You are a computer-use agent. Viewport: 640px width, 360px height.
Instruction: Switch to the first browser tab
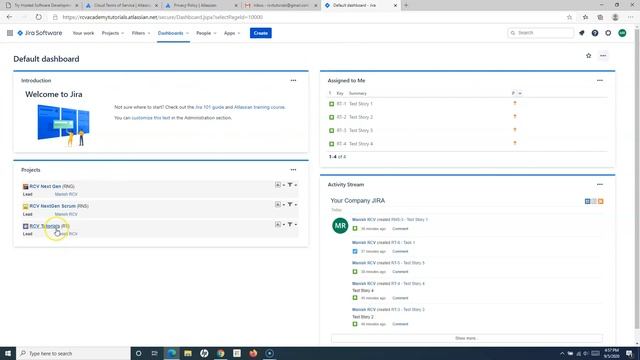point(41,5)
